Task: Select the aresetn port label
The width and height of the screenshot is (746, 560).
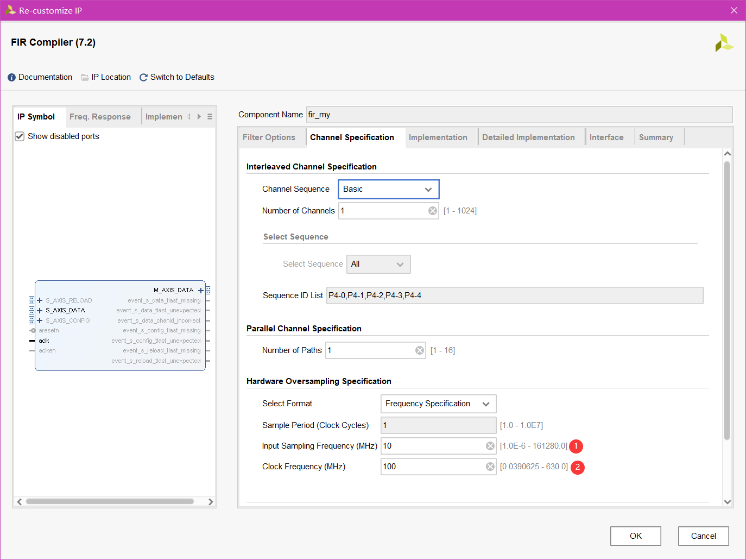Action: pyautogui.click(x=49, y=331)
